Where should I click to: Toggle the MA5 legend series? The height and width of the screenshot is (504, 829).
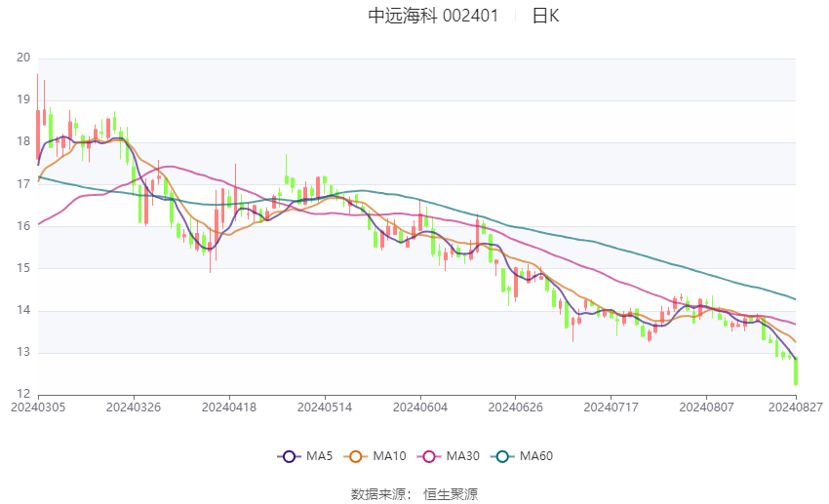click(x=305, y=456)
